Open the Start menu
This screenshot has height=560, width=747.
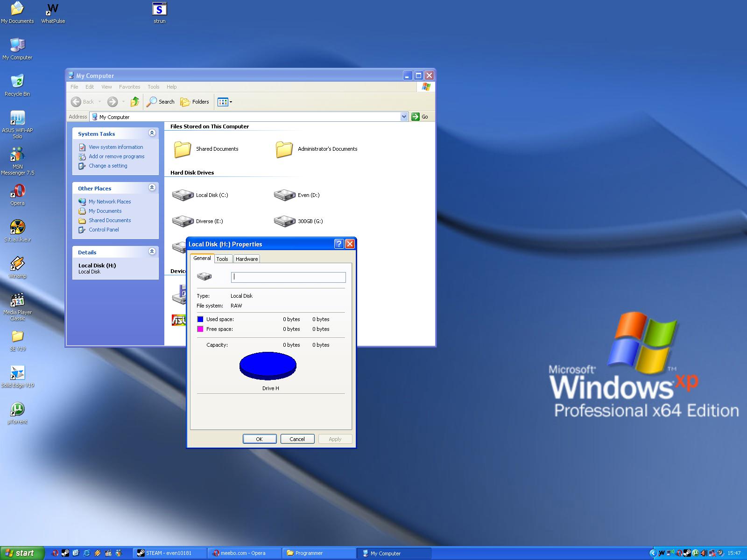click(22, 553)
